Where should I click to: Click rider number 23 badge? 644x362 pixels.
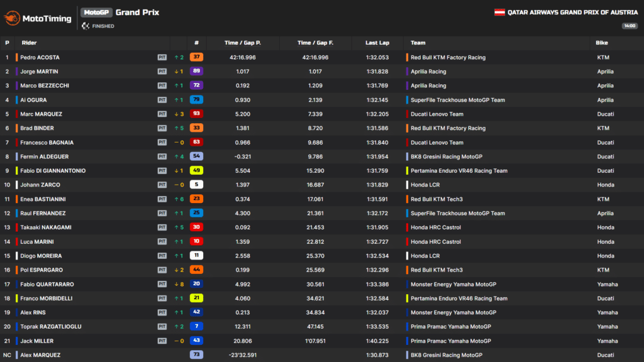tap(196, 199)
